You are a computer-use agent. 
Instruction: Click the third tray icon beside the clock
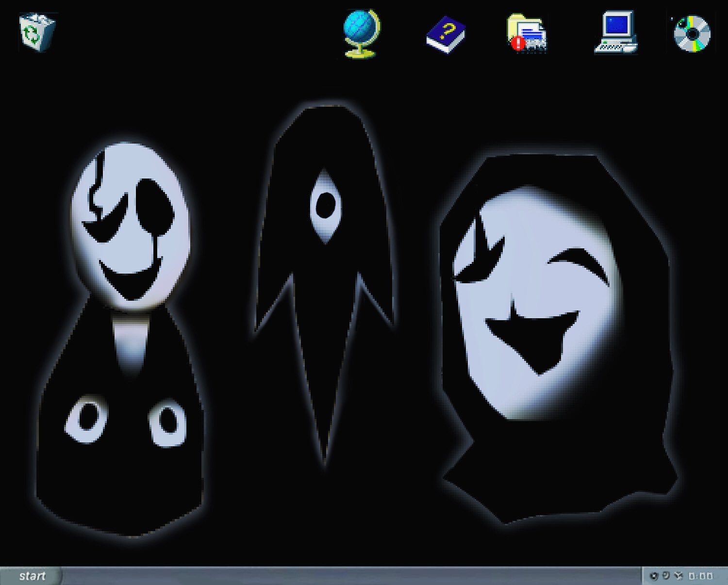point(678,575)
